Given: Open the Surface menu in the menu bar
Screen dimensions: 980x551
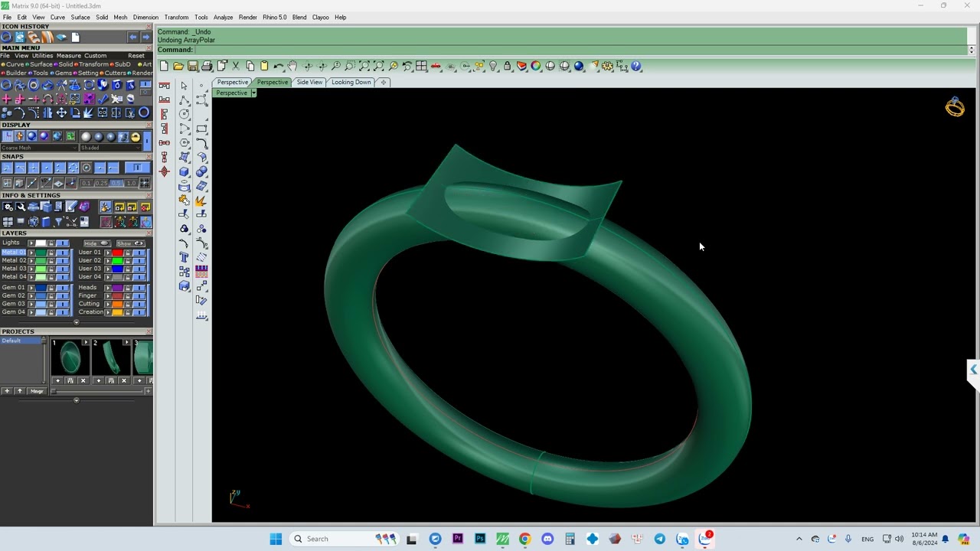Looking at the screenshot, I should pyautogui.click(x=80, y=17).
